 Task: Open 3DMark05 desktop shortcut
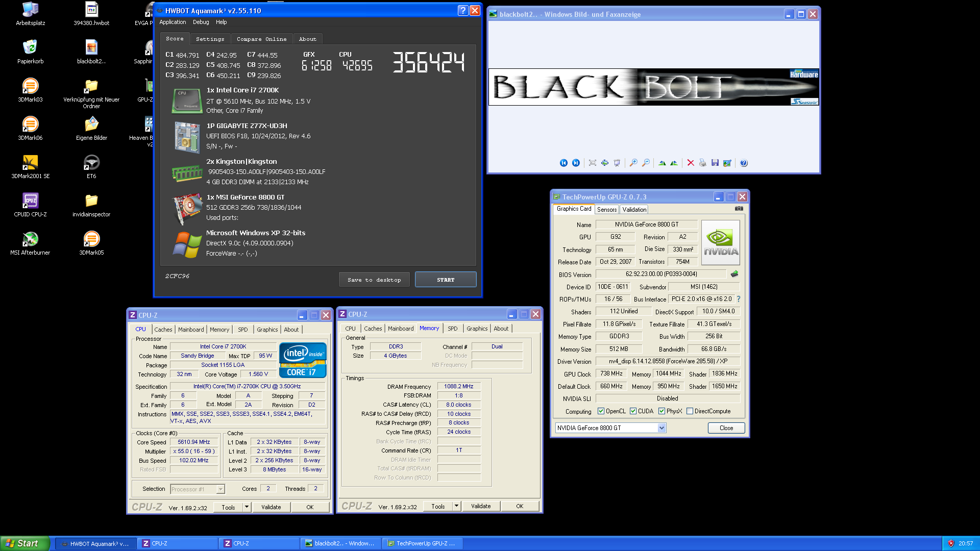[x=91, y=243]
